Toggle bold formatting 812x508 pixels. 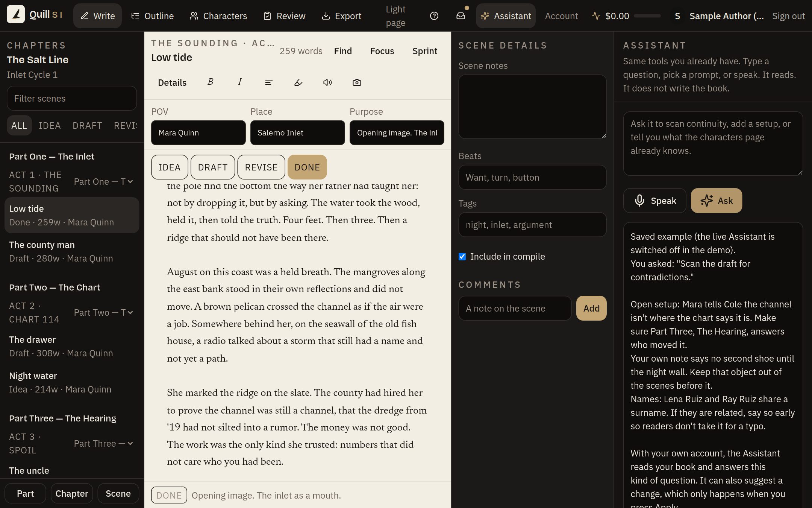(211, 82)
